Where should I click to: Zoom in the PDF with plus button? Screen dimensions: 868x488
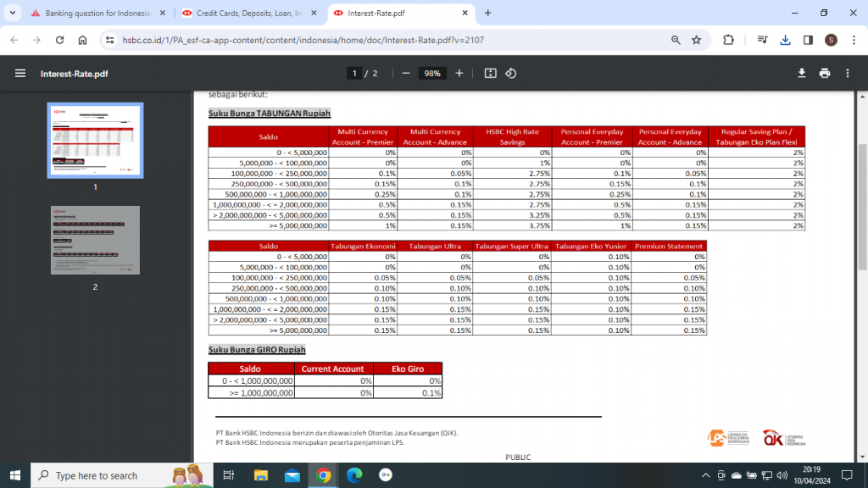click(459, 73)
